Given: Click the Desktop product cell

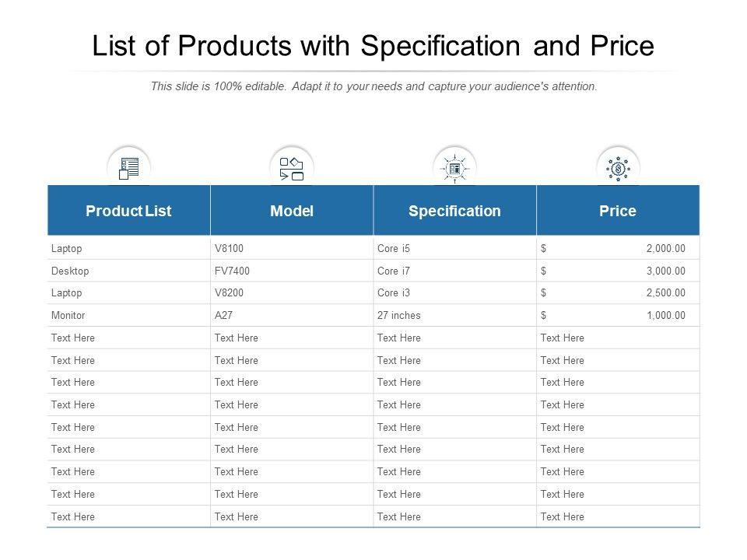Looking at the screenshot, I should point(69,271).
